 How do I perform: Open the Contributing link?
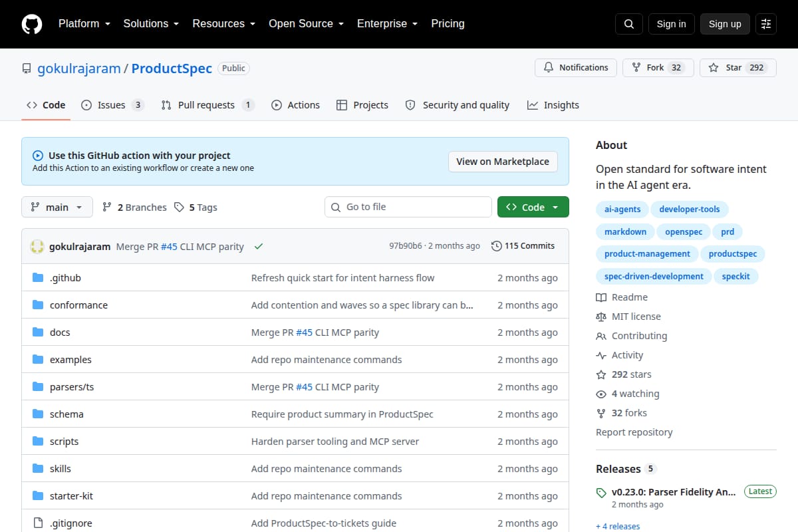coord(639,336)
